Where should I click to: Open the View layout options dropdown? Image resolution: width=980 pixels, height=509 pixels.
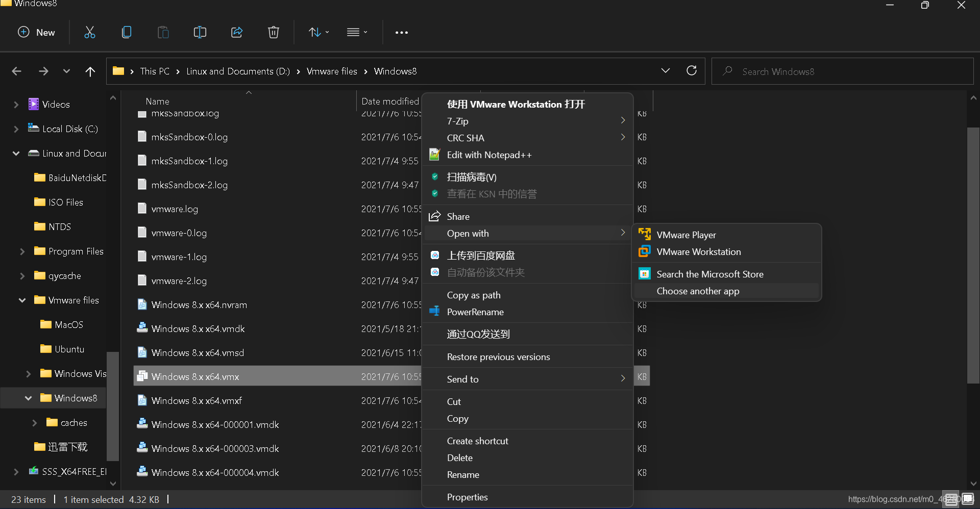[x=357, y=32]
